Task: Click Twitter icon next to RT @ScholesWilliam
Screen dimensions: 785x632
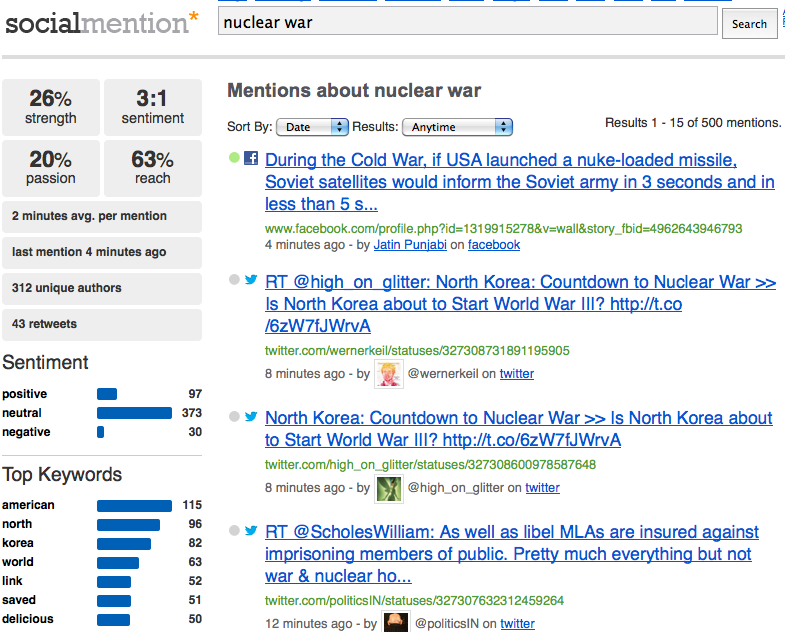Action: 251,530
